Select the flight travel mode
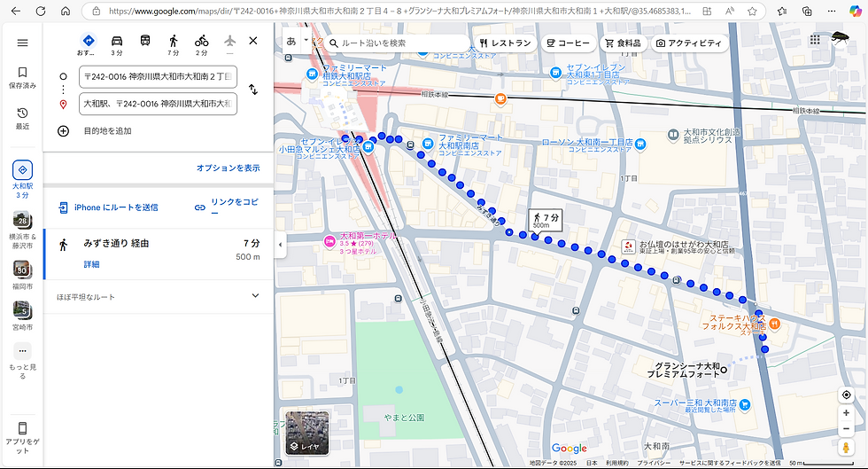Screen dimensions: 868x469 [x=229, y=41]
